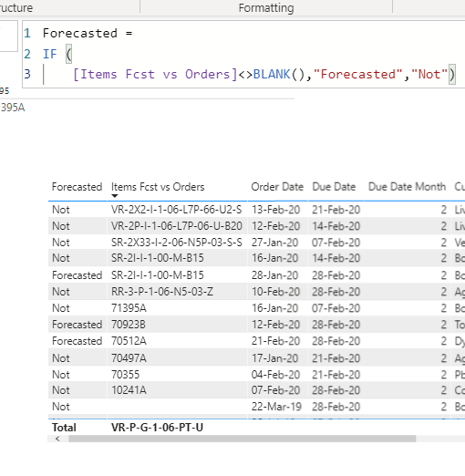The image size is (465, 476).
Task: Click the IF keyword in formula line 2
Action: point(49,54)
